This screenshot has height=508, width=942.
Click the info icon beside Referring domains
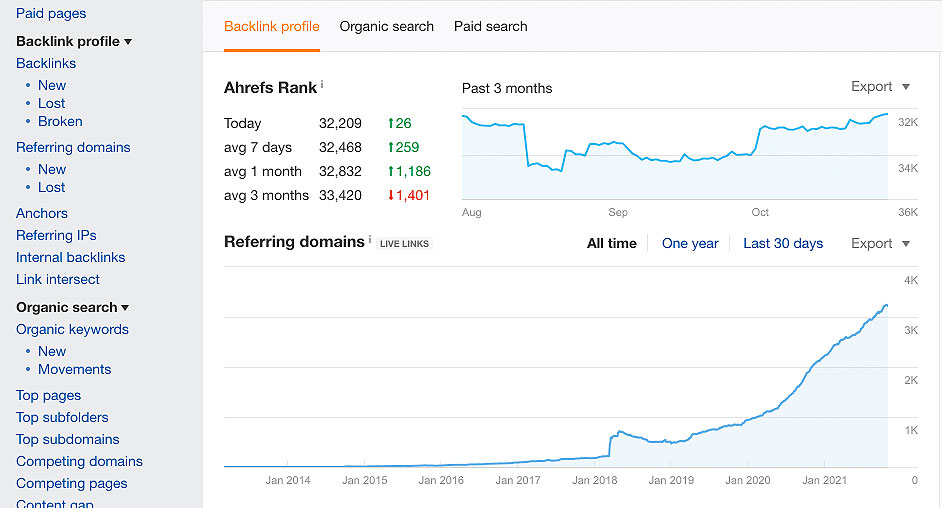click(370, 240)
